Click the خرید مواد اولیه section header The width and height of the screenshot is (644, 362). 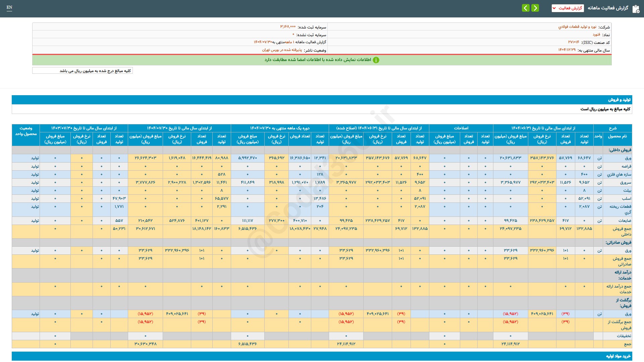click(618, 356)
